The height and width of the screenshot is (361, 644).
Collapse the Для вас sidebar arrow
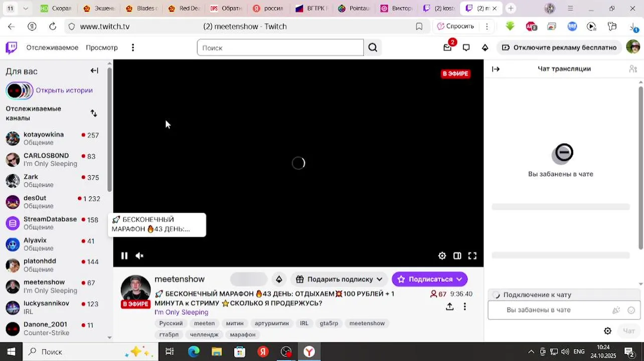94,71
